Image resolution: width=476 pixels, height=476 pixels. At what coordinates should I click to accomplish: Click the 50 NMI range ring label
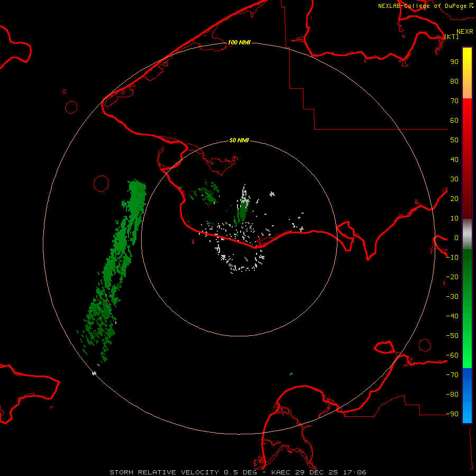point(239,140)
